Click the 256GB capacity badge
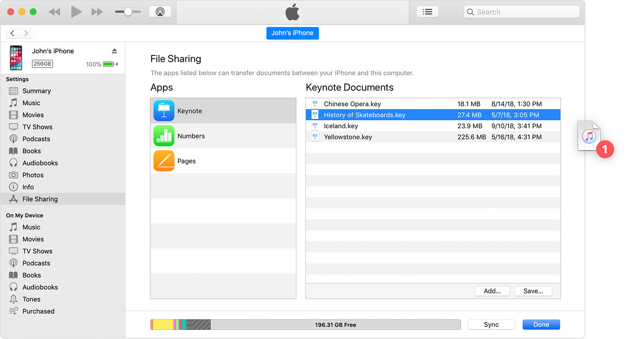644x339 pixels. pyautogui.click(x=43, y=64)
